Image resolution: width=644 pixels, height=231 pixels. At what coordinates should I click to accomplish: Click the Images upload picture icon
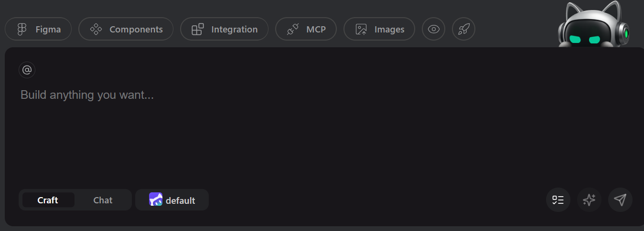[x=361, y=29]
